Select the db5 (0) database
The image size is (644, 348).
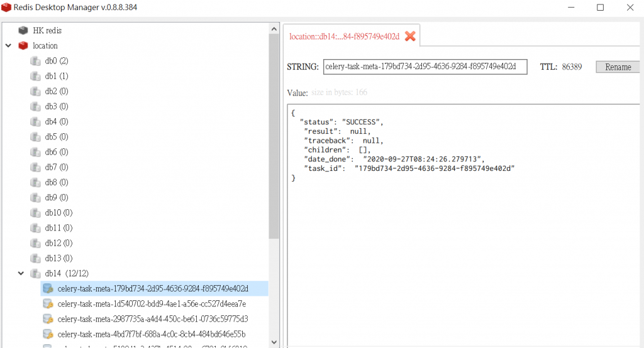[57, 137]
